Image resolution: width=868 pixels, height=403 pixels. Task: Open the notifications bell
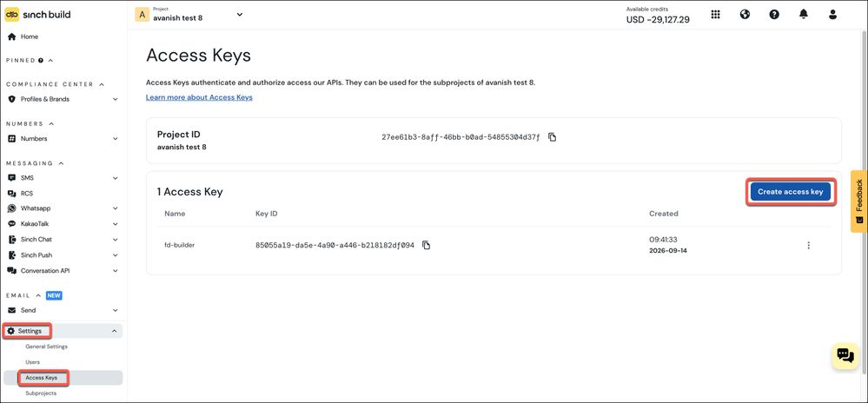point(803,15)
